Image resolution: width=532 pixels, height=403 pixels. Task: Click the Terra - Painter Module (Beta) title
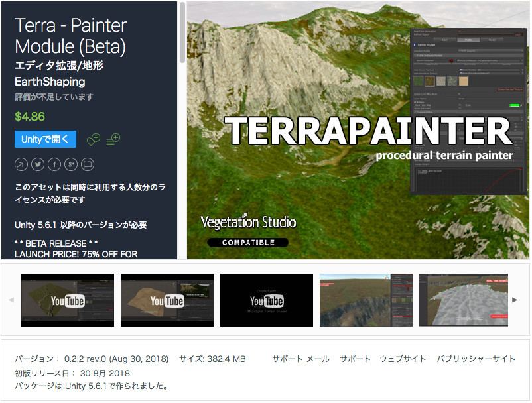pyautogui.click(x=70, y=36)
